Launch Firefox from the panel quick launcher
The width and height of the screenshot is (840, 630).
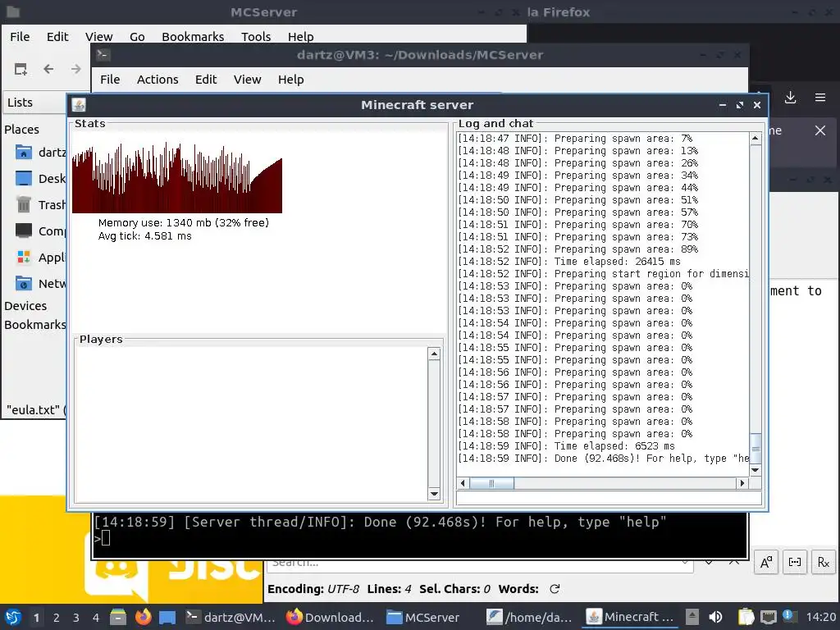click(x=143, y=617)
